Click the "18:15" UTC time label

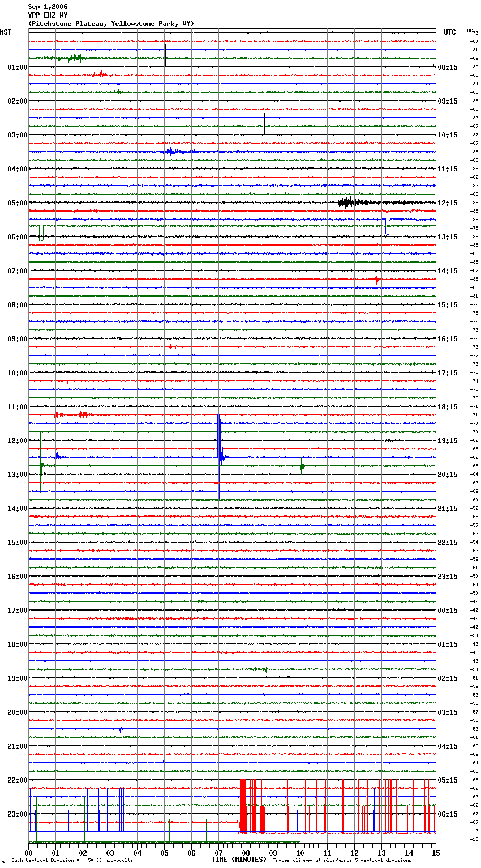tap(448, 407)
